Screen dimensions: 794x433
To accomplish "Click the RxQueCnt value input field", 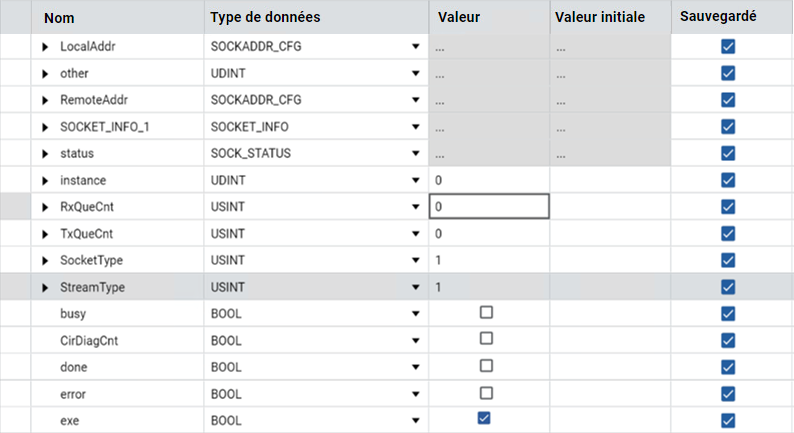I will (489, 207).
